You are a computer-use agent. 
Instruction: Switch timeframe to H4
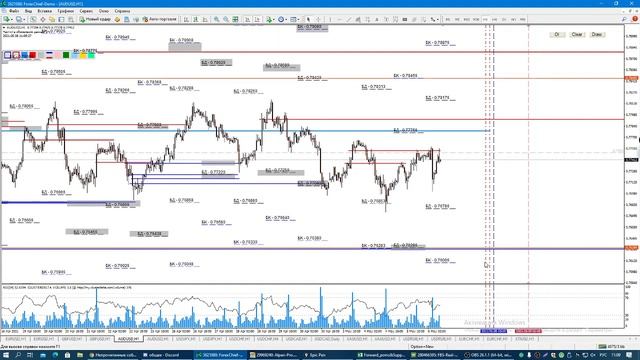tap(495, 19)
